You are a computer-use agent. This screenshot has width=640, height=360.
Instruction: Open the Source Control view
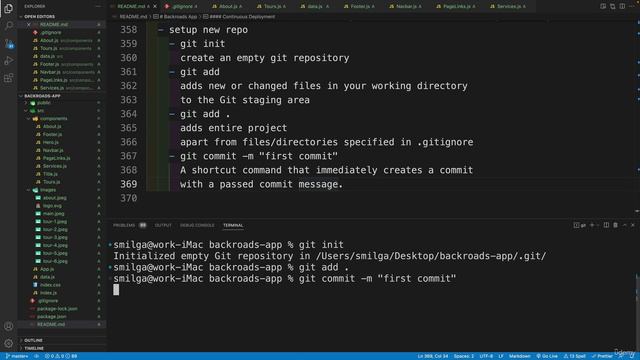coord(9,43)
